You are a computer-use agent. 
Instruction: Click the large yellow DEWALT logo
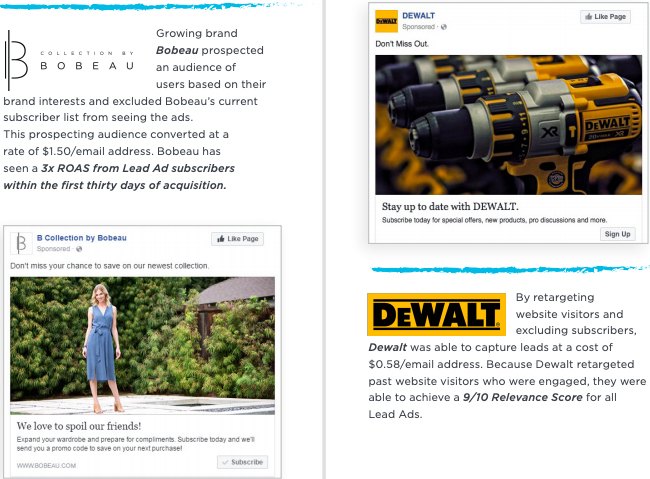[437, 314]
